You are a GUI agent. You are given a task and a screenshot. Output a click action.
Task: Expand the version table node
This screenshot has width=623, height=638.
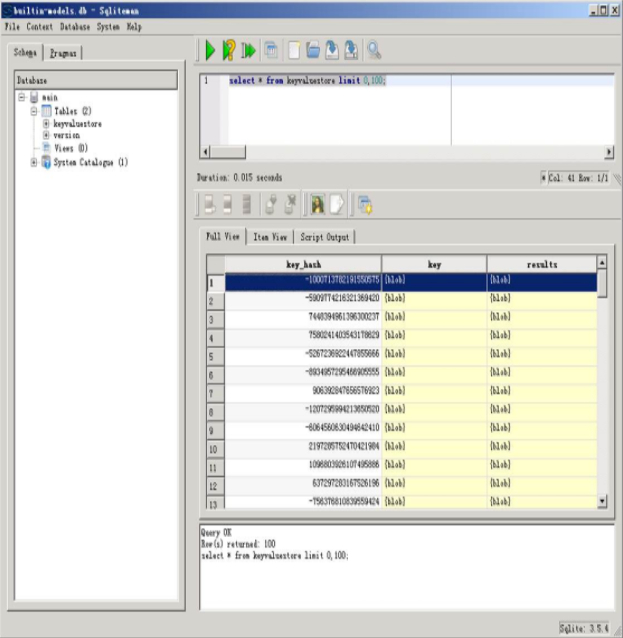(x=46, y=135)
